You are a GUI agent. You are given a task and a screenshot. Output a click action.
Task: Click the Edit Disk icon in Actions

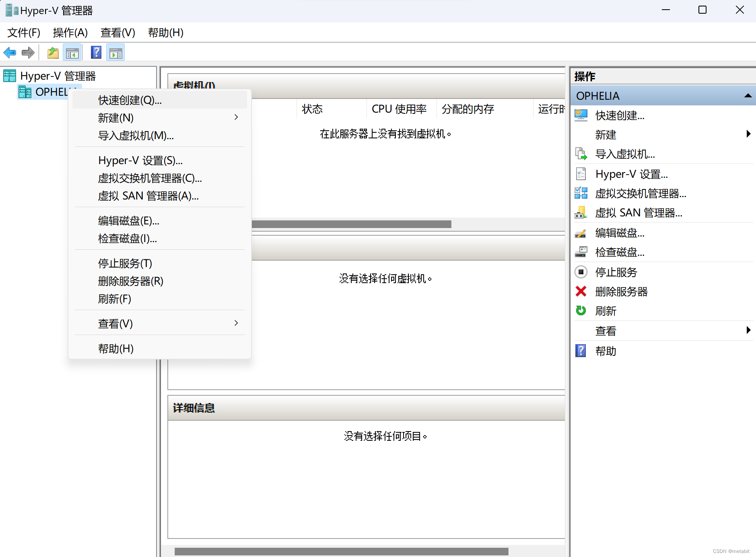(x=581, y=233)
